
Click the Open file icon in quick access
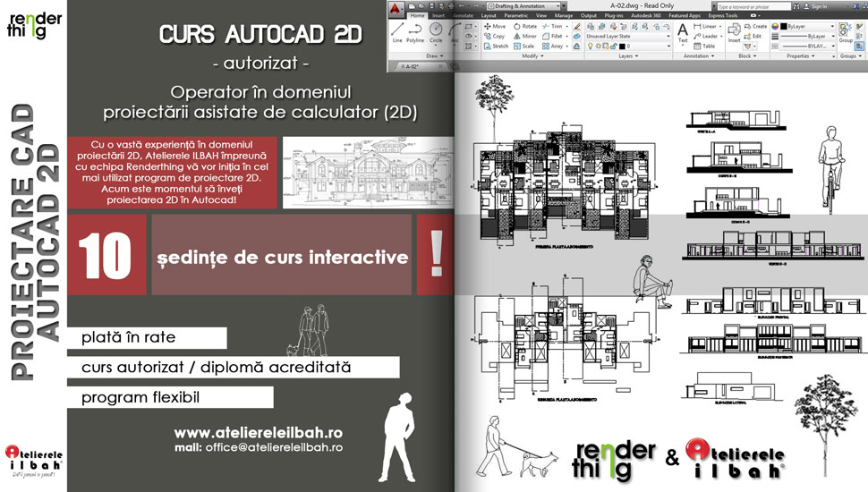[421, 6]
